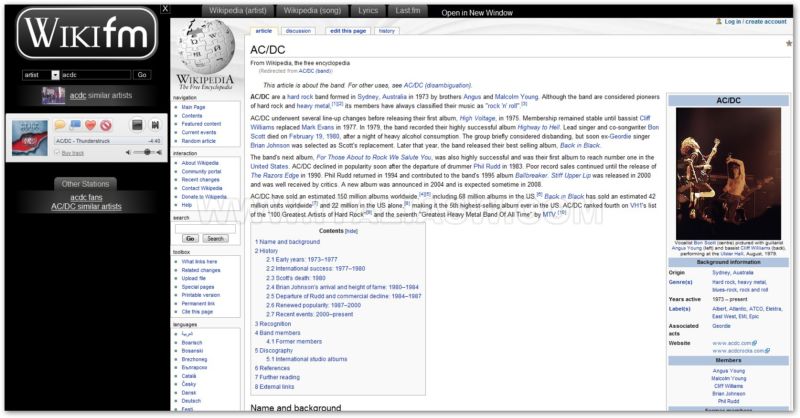
Task: Open the Printable version link
Action: pyautogui.click(x=201, y=295)
